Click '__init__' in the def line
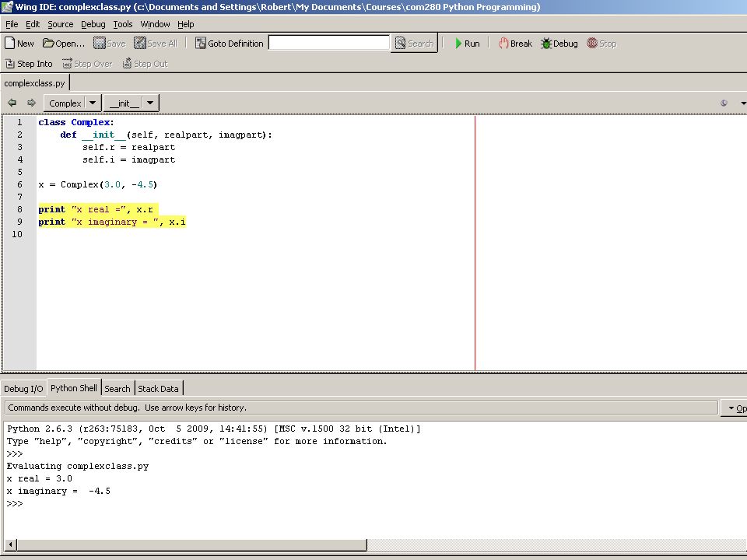Screen dimensions: 747x560 [x=103, y=135]
